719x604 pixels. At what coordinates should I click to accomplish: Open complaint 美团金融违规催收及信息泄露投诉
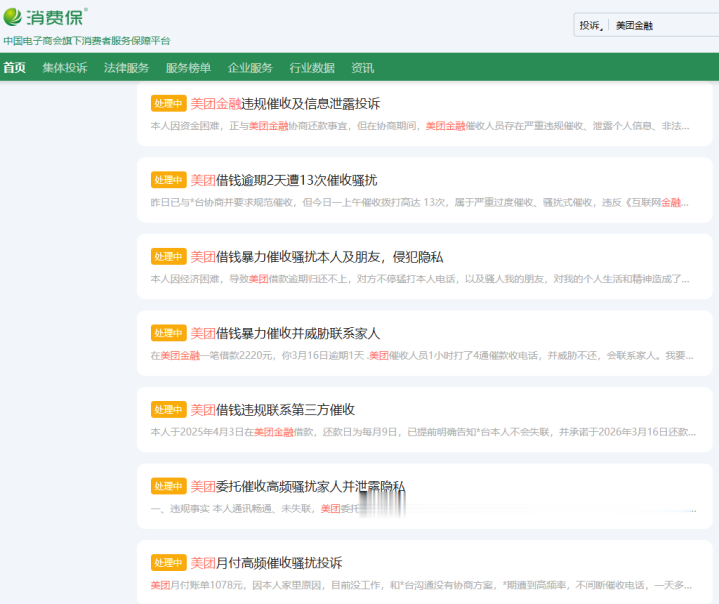click(285, 103)
